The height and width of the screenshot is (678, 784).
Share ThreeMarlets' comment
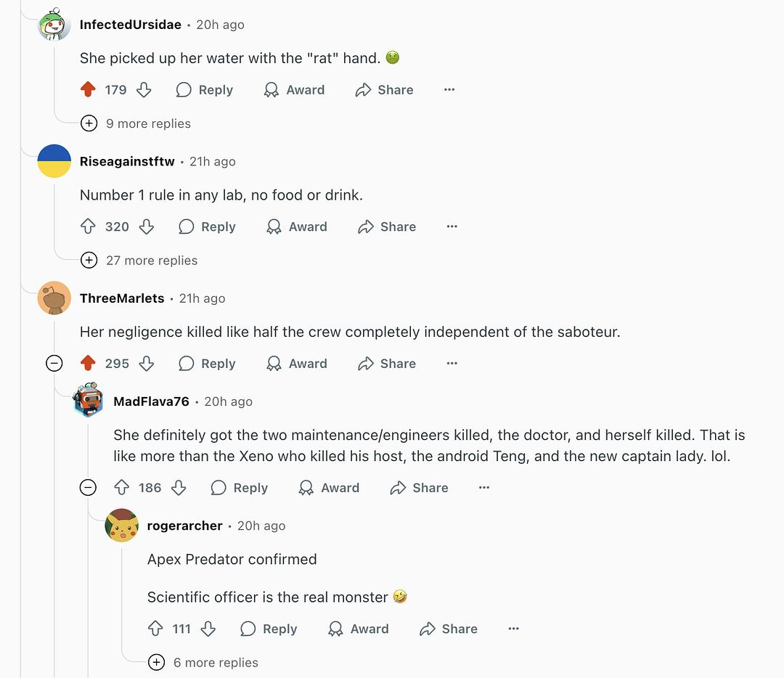(x=387, y=364)
